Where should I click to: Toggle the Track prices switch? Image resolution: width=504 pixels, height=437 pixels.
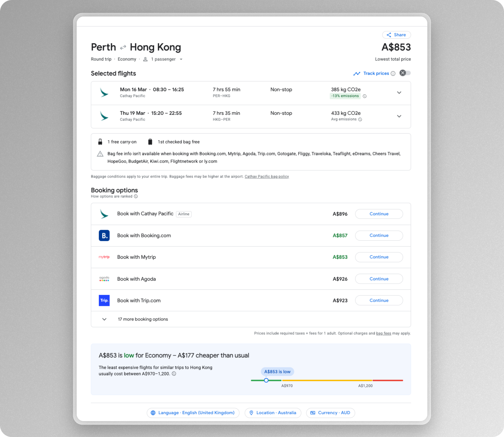click(x=405, y=73)
